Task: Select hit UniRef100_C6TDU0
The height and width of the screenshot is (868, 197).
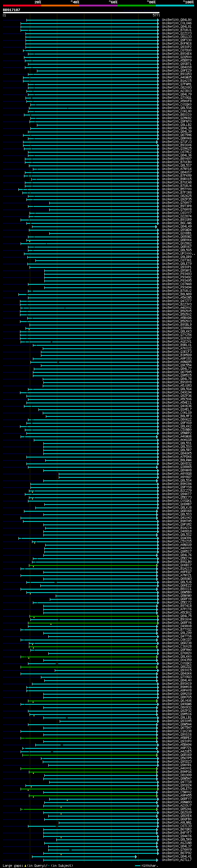Action: pyautogui.click(x=177, y=50)
